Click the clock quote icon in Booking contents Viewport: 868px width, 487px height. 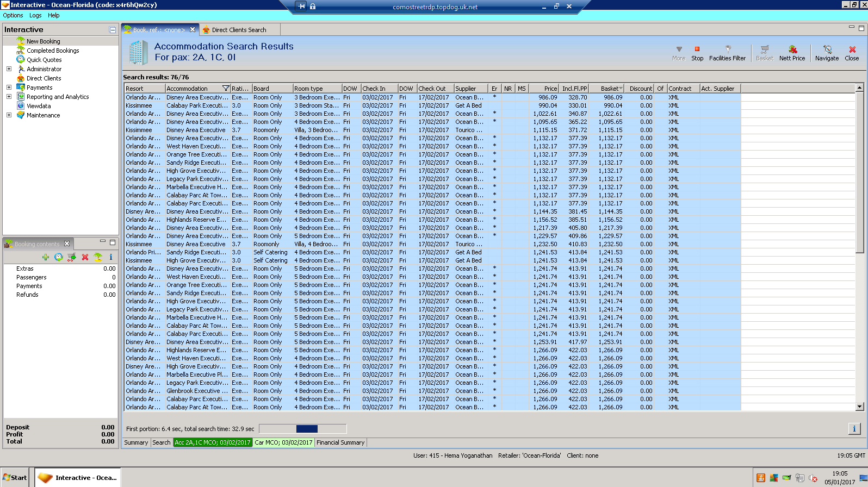pyautogui.click(x=58, y=257)
